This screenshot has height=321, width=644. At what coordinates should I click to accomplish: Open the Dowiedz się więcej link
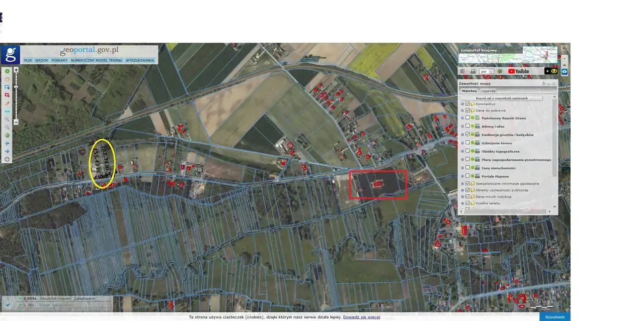(x=361, y=317)
